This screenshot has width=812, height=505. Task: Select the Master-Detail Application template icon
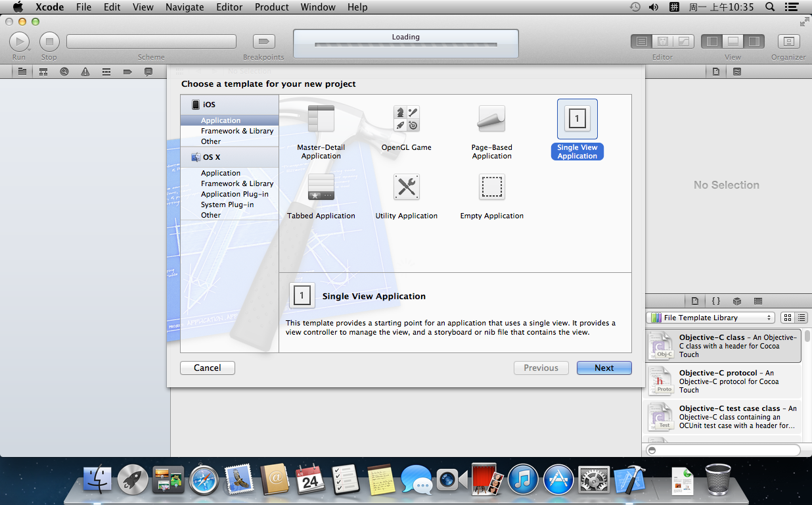(321, 118)
